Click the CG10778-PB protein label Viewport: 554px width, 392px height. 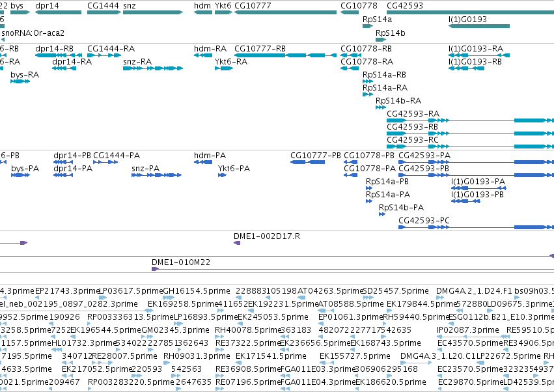[x=369, y=155]
